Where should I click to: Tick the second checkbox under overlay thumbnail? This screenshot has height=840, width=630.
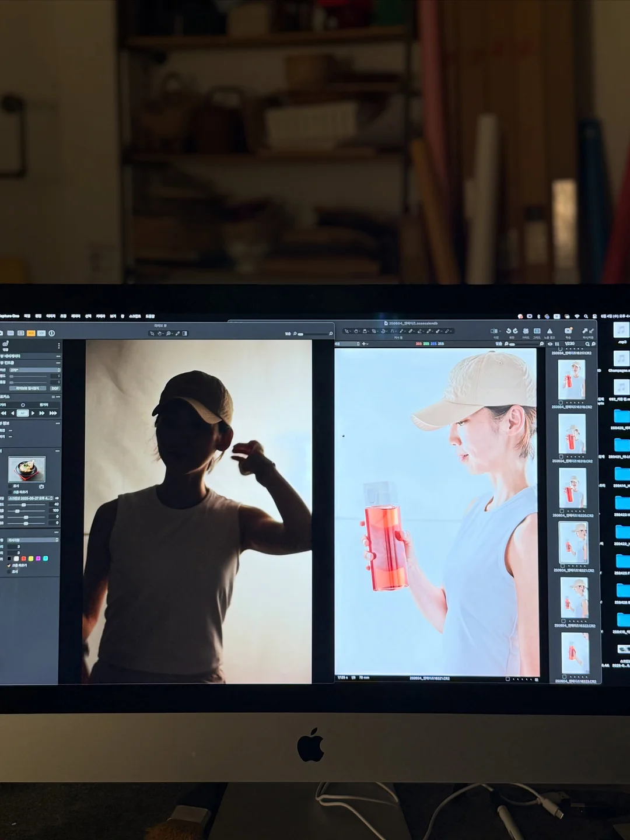[10, 492]
